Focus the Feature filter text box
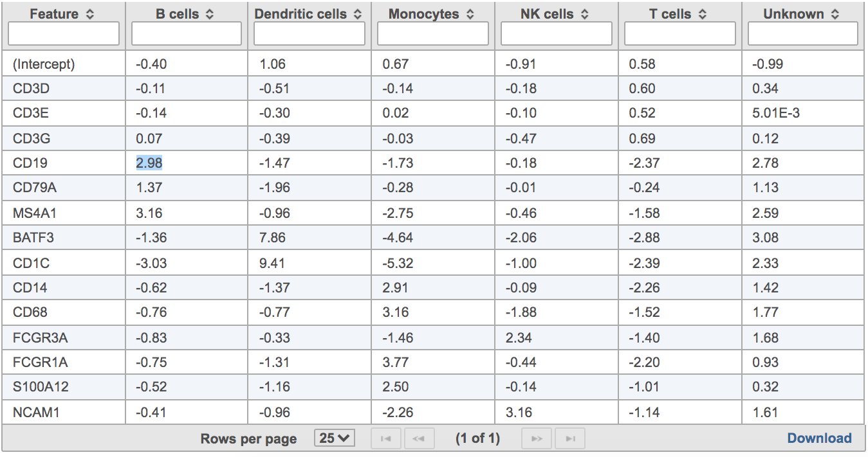 (64, 34)
